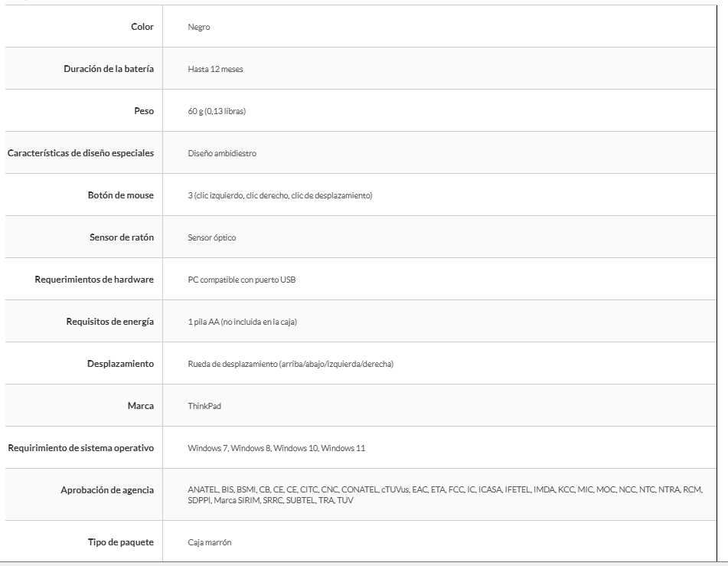
Task: Select the Duración de la batería label
Action: coord(109,69)
